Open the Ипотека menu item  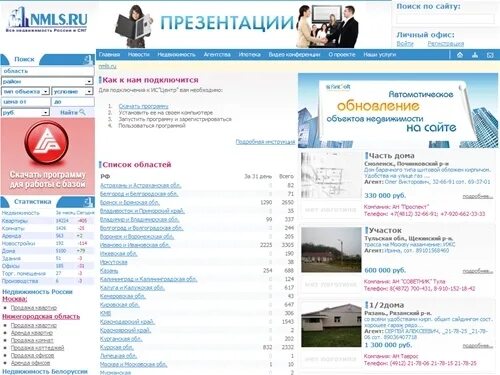[249, 54]
